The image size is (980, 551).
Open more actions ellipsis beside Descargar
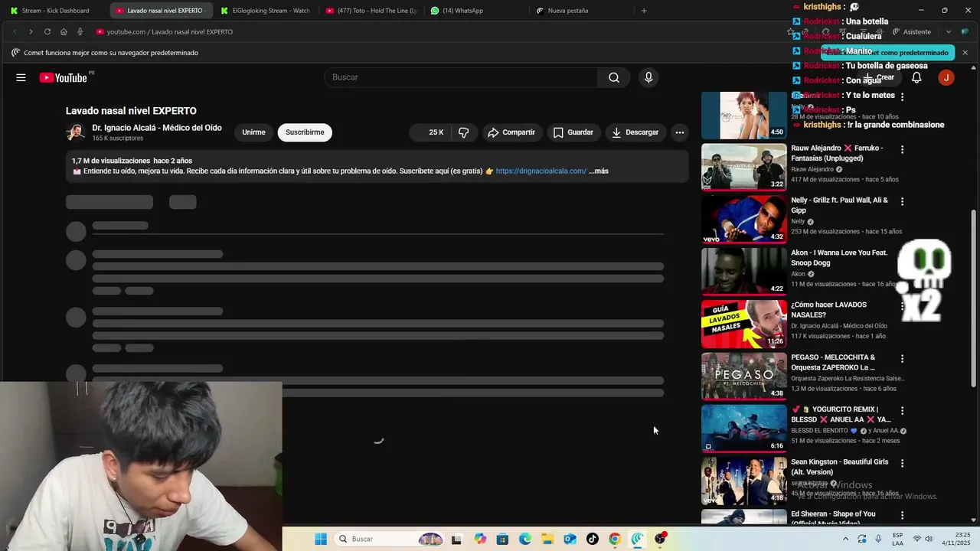(679, 132)
